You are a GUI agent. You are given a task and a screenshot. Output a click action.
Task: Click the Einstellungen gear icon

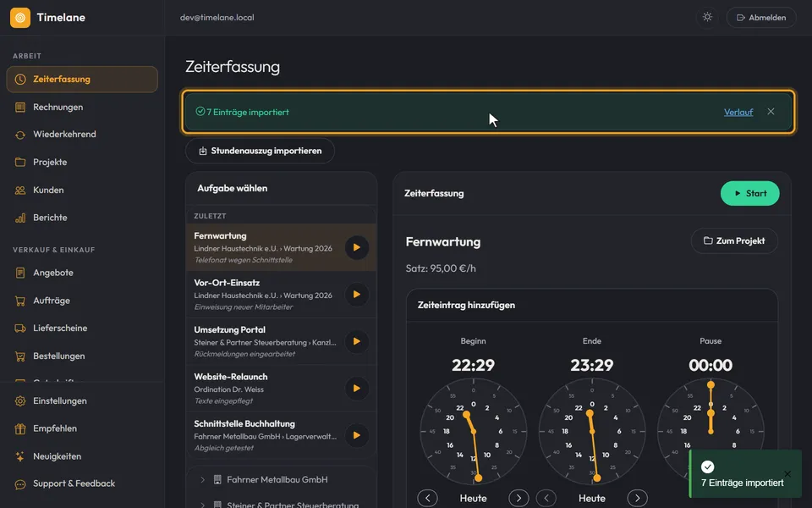click(20, 400)
